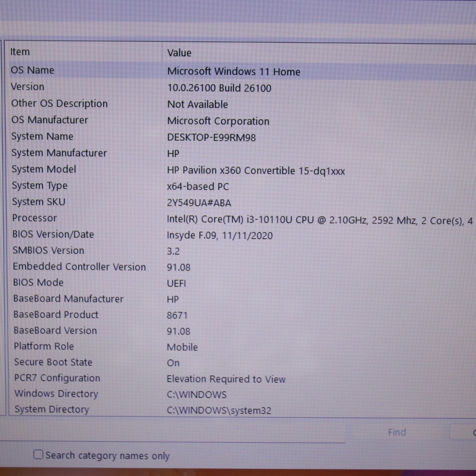Click the Elevation Required to View value

point(226,379)
